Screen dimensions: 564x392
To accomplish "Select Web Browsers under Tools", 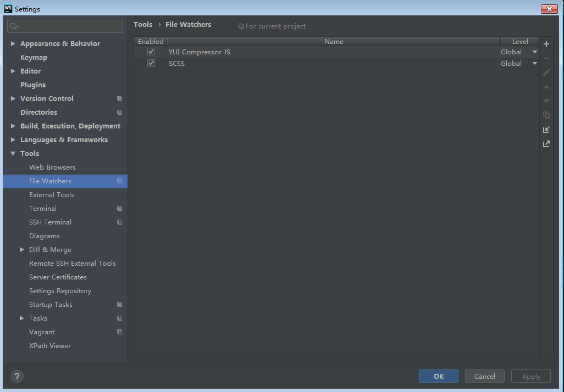I will point(53,167).
